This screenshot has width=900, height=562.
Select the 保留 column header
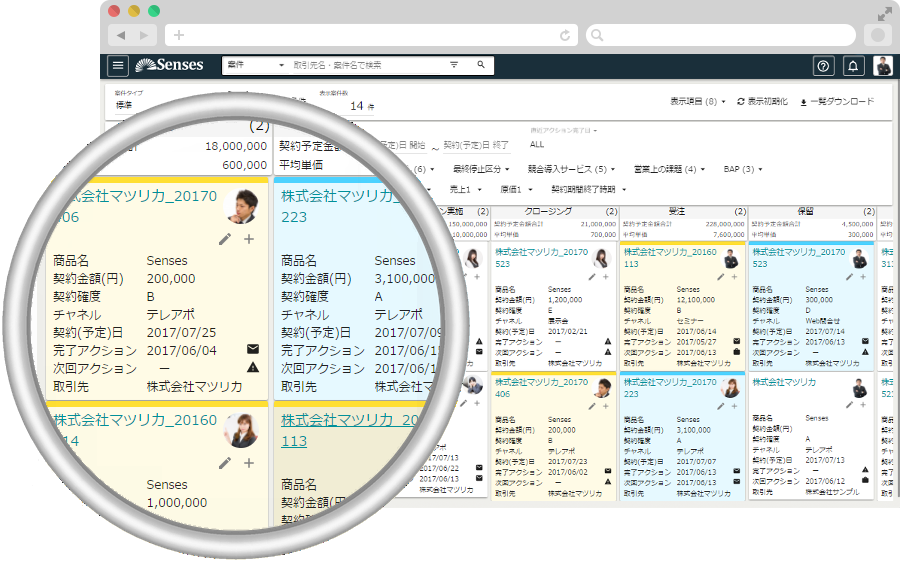[805, 212]
